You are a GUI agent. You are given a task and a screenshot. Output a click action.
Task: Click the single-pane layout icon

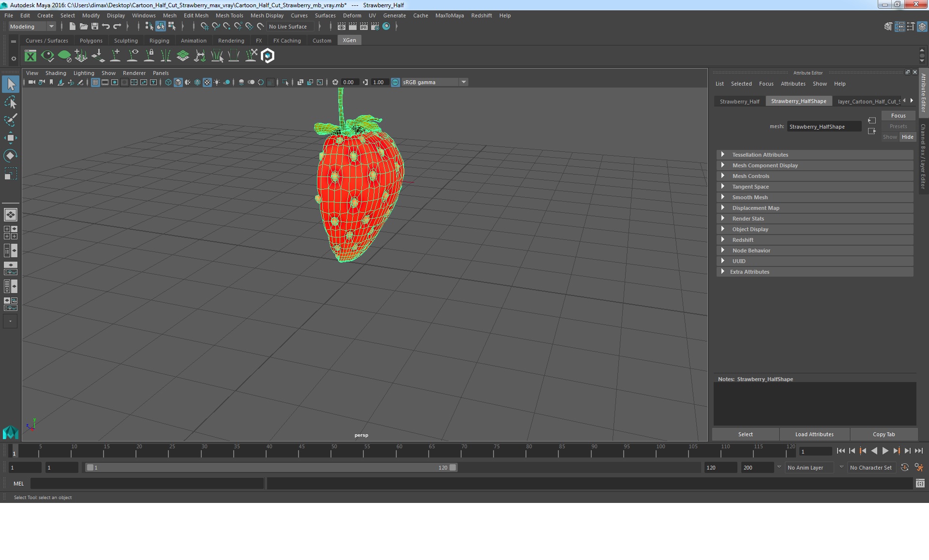(x=10, y=214)
